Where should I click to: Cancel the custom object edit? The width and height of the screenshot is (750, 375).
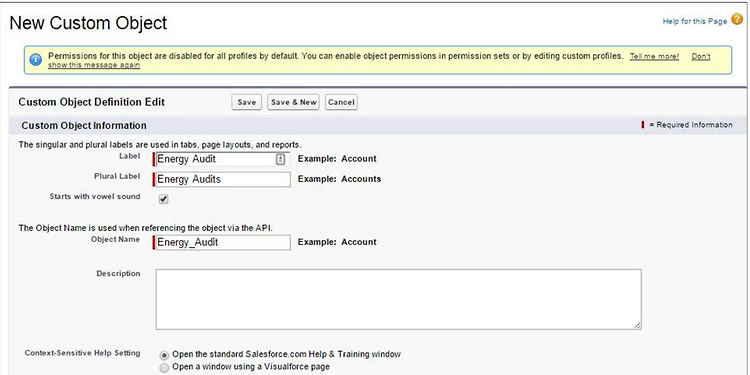pyautogui.click(x=341, y=102)
